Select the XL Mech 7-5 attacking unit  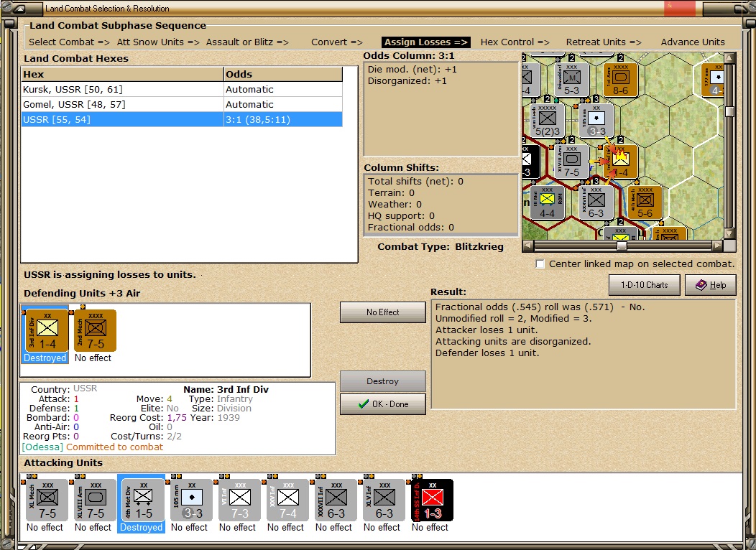pyautogui.click(x=47, y=500)
